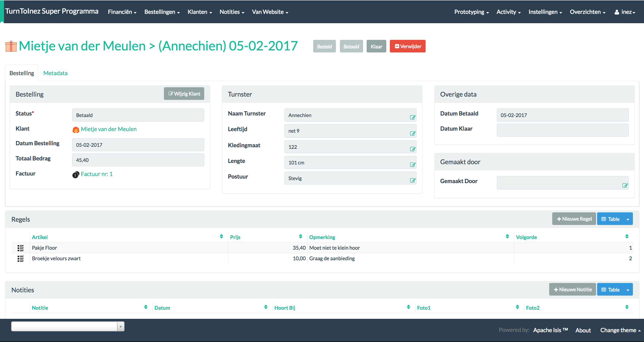Click the edit icon in Postuur field
The image size is (644, 342).
413,180
